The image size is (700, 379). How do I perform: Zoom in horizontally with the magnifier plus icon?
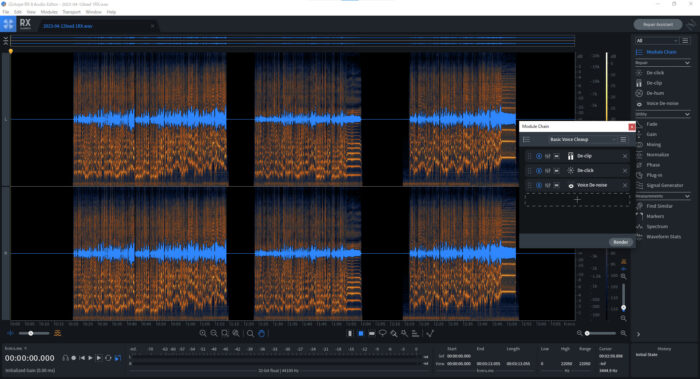[203, 333]
